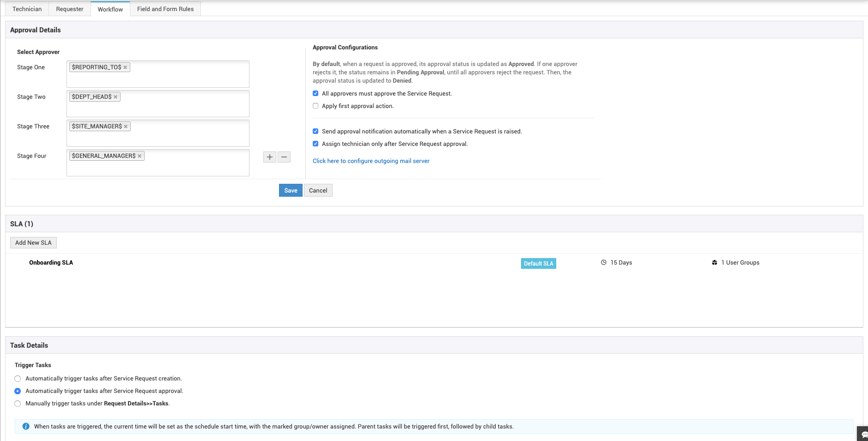Enable Apply first approval action
The image size is (868, 441).
(x=316, y=106)
